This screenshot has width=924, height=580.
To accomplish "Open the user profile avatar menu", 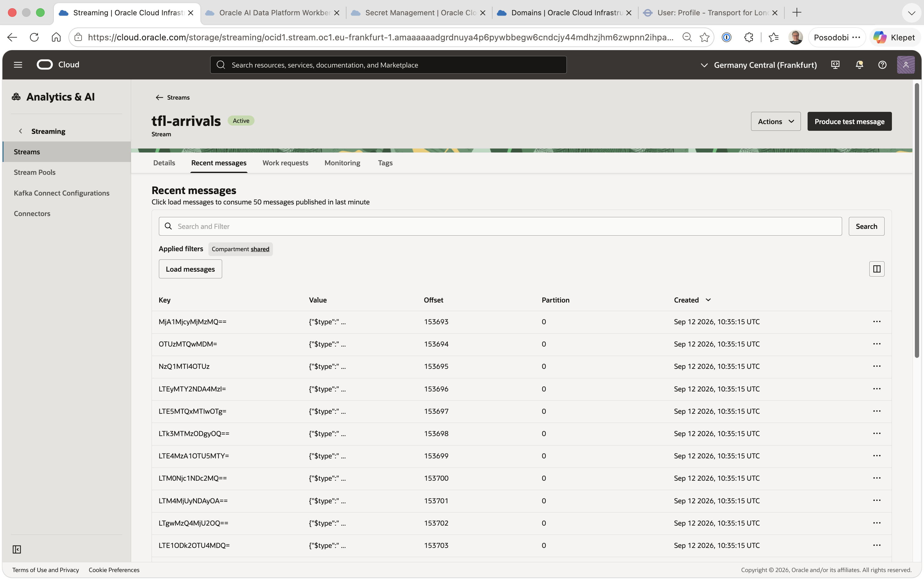I will [906, 65].
